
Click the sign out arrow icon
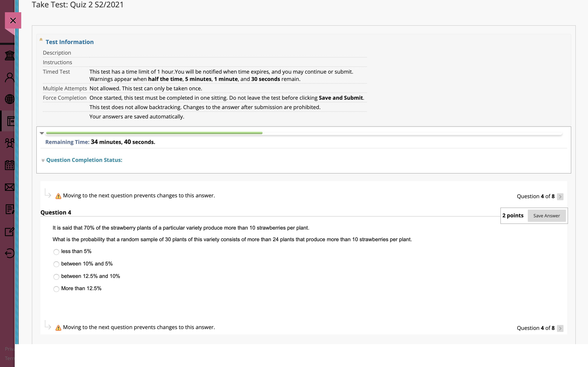point(10,253)
